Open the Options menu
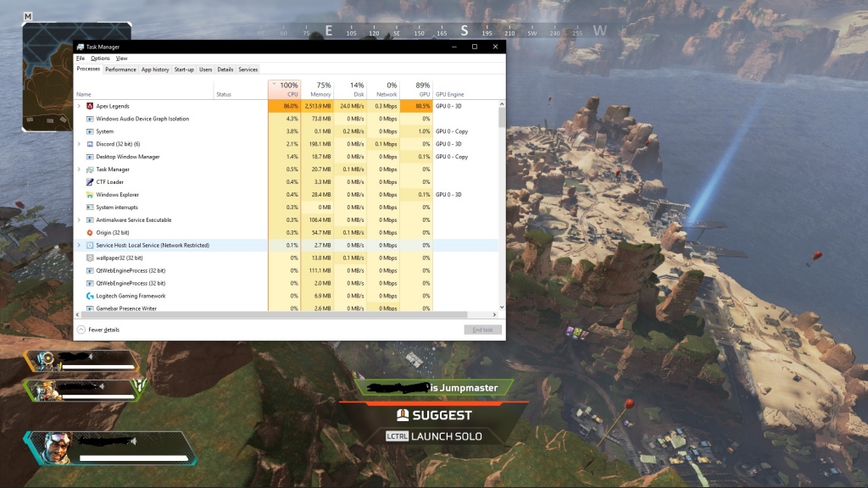Screen dimensions: 868x488 tap(100, 58)
